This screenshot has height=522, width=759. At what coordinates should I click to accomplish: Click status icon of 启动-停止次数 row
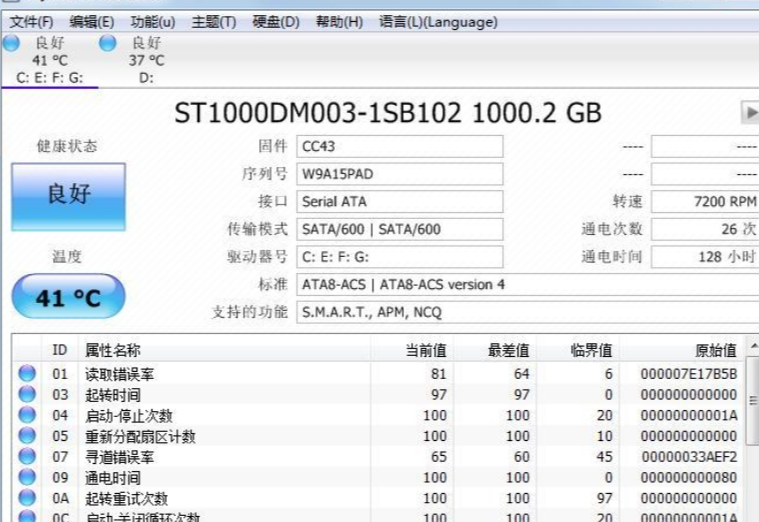pyautogui.click(x=27, y=415)
